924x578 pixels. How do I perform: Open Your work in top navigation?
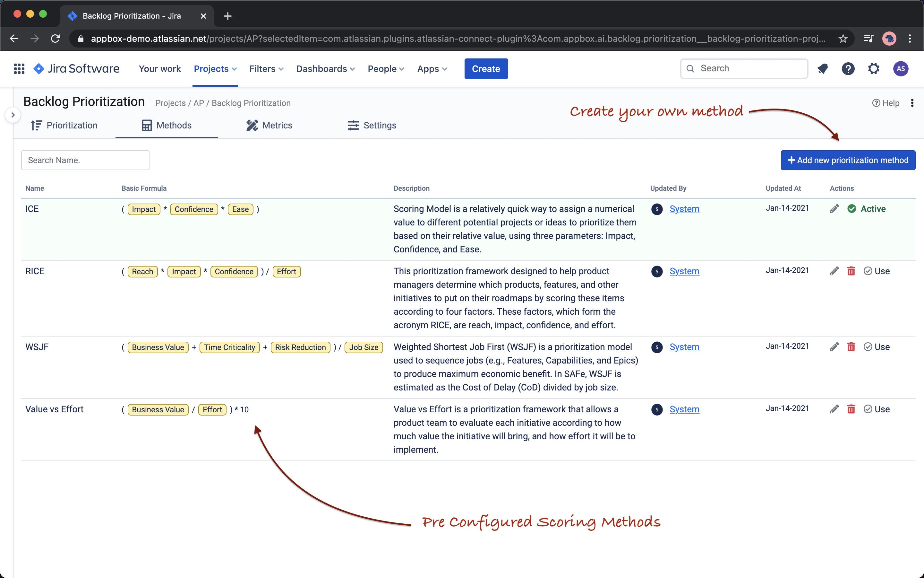coord(159,69)
